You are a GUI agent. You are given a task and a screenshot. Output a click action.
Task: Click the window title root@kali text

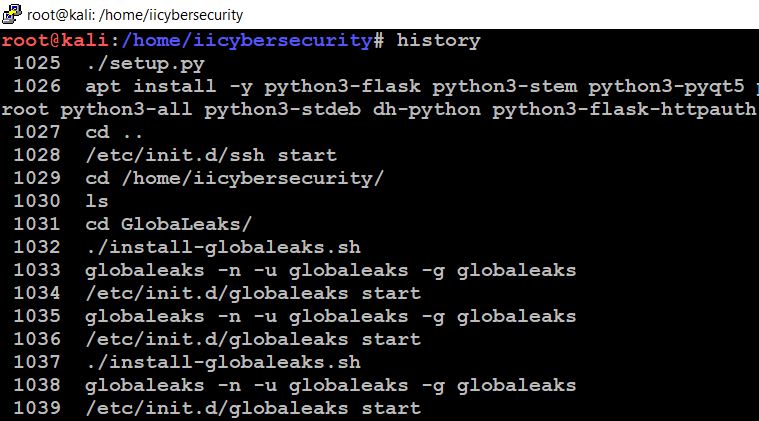click(135, 15)
